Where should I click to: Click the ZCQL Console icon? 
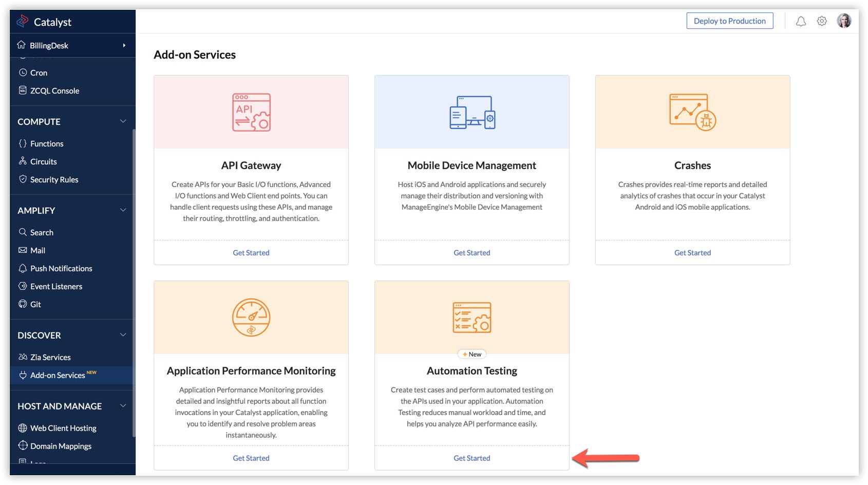point(23,90)
